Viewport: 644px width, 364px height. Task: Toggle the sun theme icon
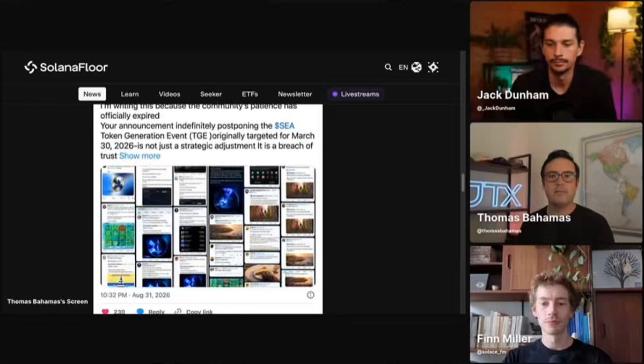coord(433,67)
